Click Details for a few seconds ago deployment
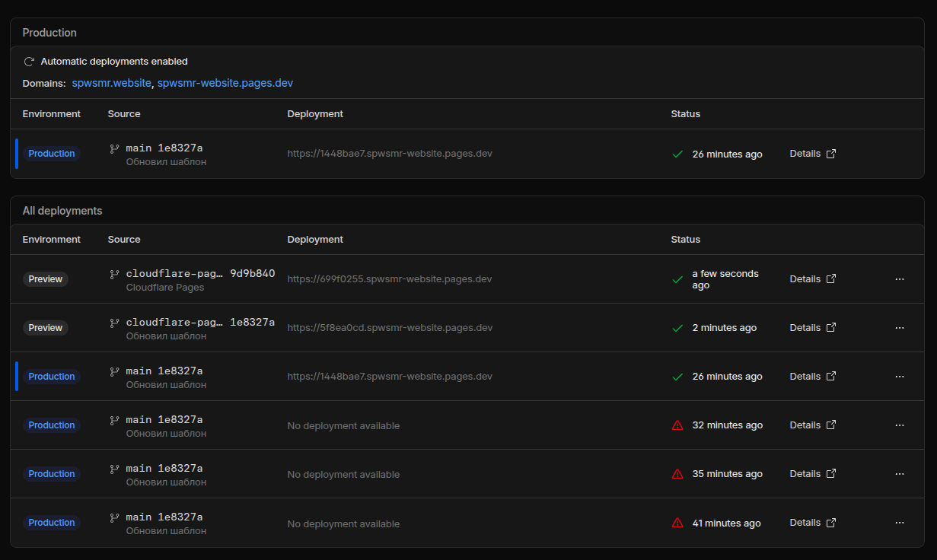This screenshot has height=560, width=937. [x=805, y=279]
